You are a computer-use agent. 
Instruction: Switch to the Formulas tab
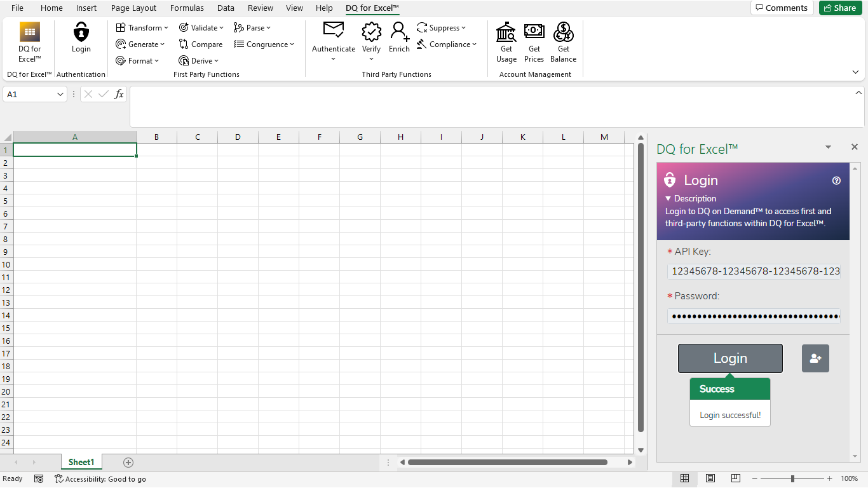click(x=187, y=8)
